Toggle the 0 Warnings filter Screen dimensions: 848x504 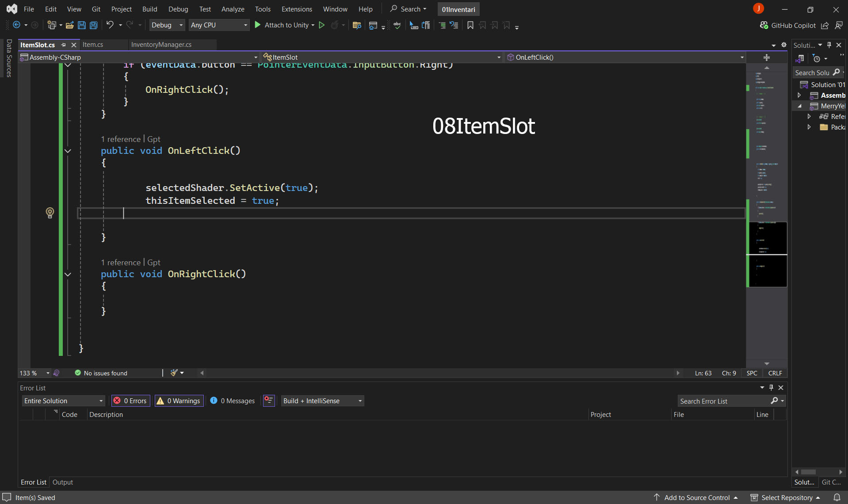point(179,401)
